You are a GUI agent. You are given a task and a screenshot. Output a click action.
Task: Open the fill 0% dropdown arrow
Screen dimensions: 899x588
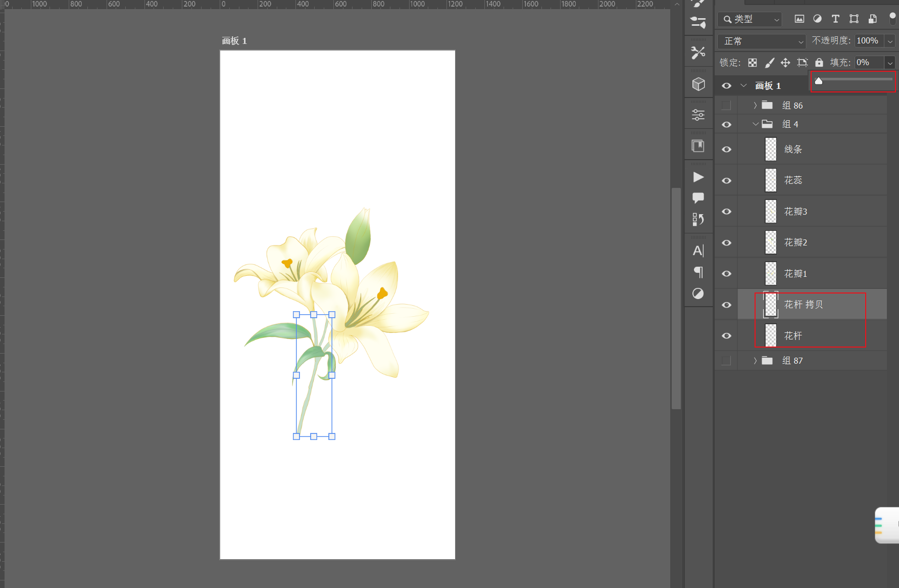(x=890, y=63)
